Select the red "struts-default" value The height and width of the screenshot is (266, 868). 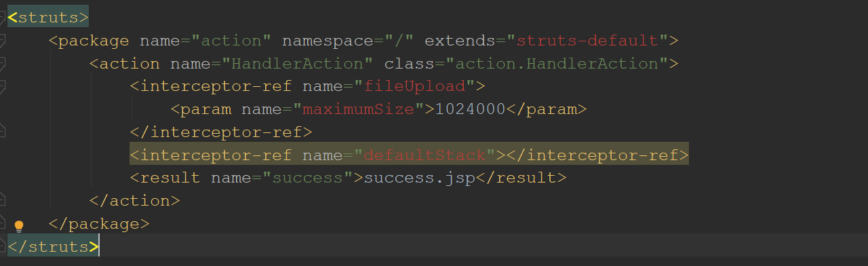point(587,41)
